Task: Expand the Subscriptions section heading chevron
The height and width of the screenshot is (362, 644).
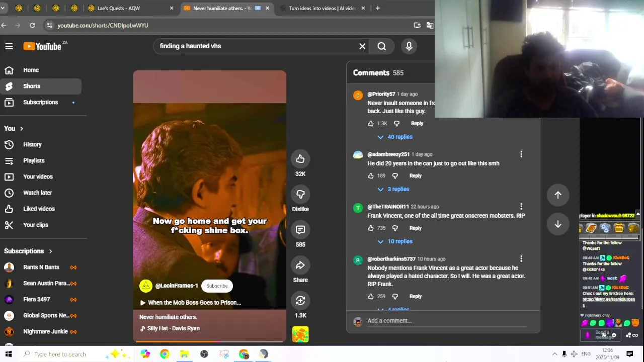Action: pyautogui.click(x=50, y=251)
